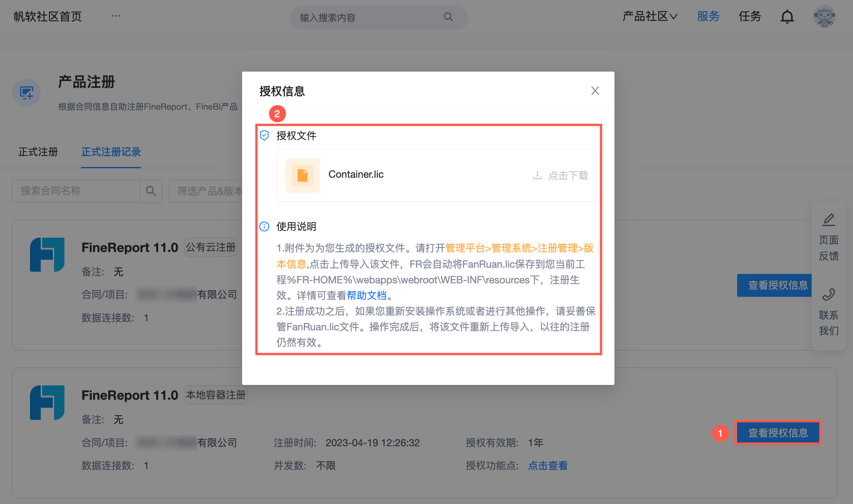
Task: Click the contract search magnifier button
Action: click(151, 191)
